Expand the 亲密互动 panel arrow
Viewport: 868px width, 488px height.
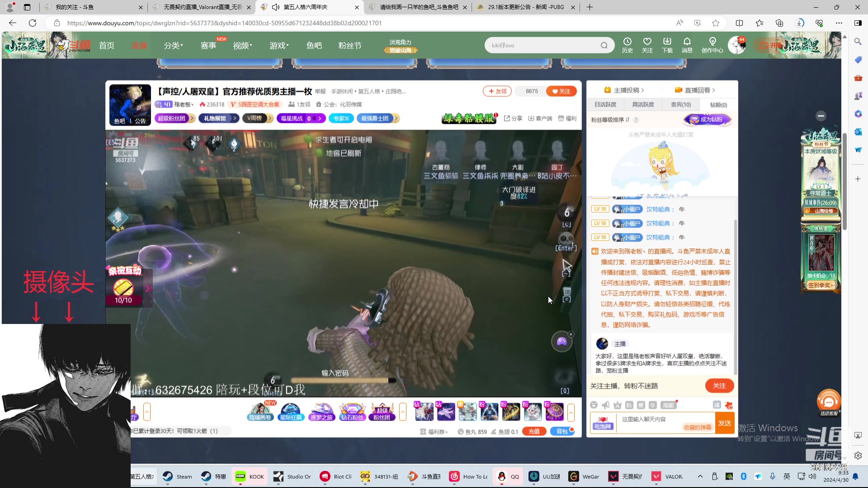(148, 288)
